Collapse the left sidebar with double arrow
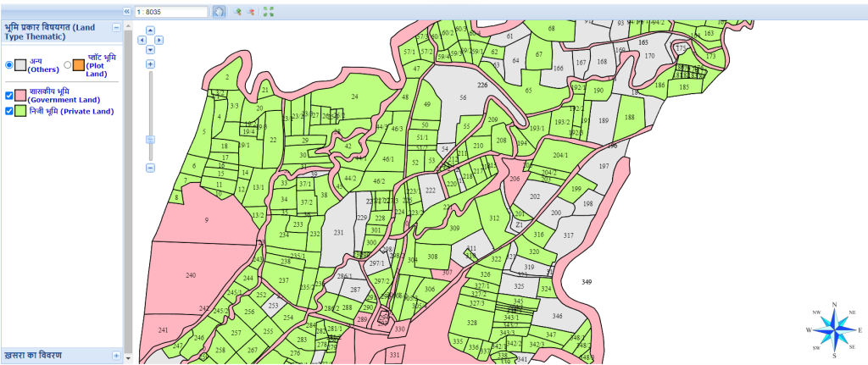868x365 pixels. click(x=127, y=12)
